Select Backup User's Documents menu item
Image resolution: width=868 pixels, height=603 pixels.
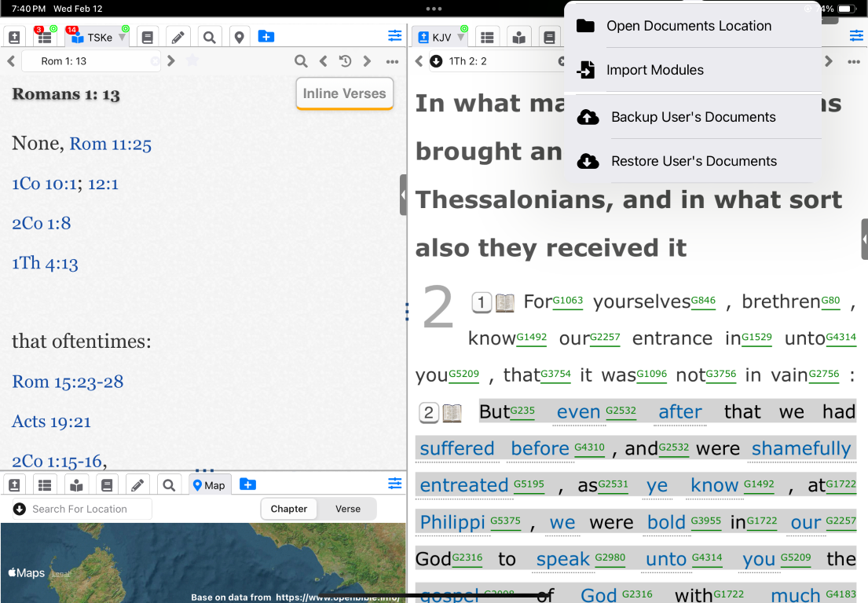click(693, 117)
